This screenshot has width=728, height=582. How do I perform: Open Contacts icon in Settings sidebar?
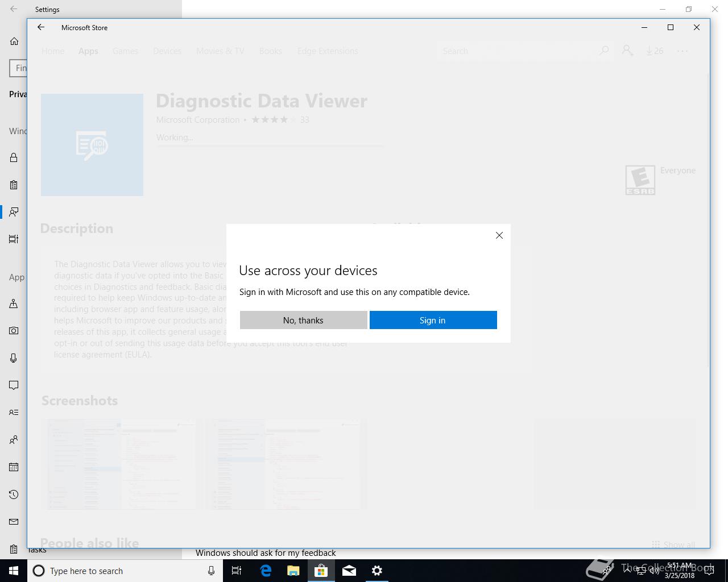click(14, 440)
